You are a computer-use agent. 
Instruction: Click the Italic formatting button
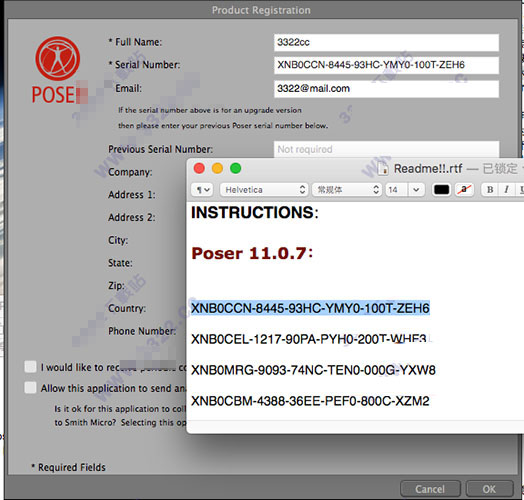coord(506,190)
